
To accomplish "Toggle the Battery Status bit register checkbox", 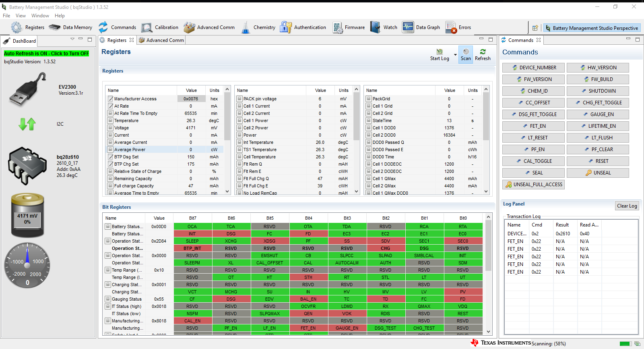I will tap(108, 226).
